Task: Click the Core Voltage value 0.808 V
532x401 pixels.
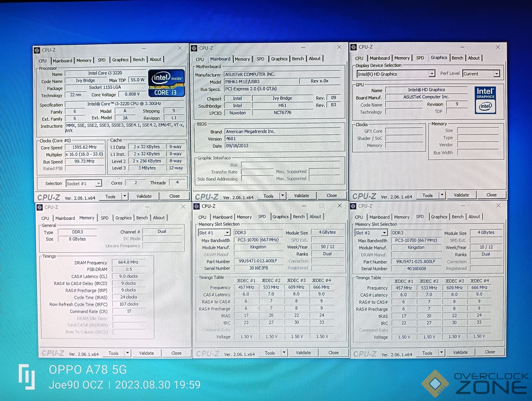Action: [x=132, y=94]
